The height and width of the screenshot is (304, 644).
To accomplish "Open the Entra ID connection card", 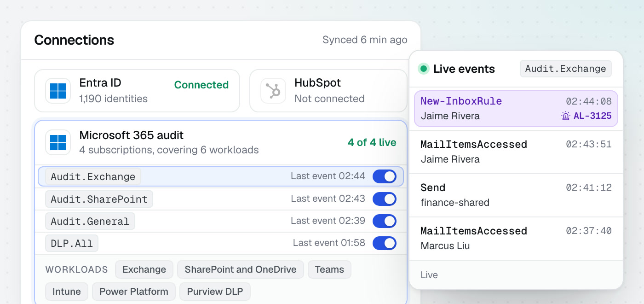I will 137,91.
